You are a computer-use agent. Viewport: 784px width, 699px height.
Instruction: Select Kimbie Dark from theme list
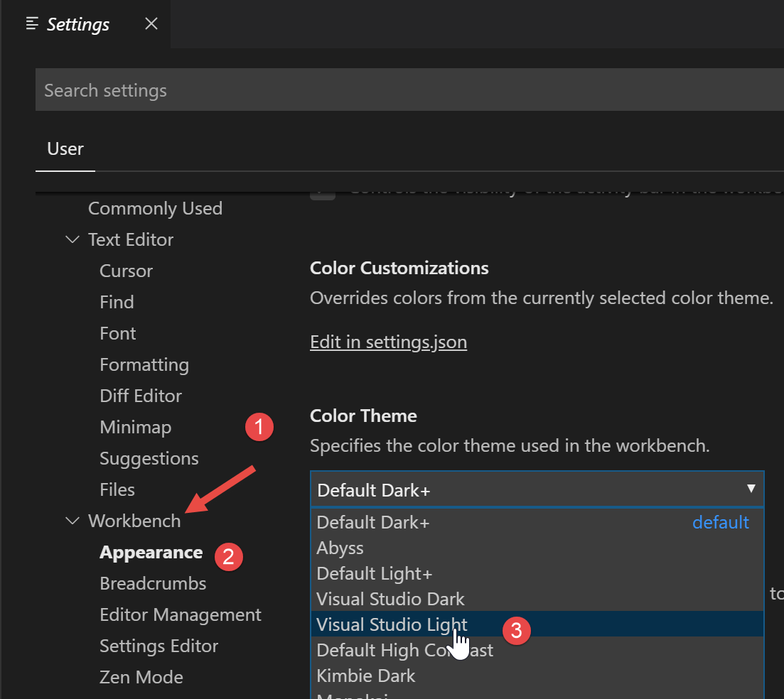pyautogui.click(x=365, y=676)
